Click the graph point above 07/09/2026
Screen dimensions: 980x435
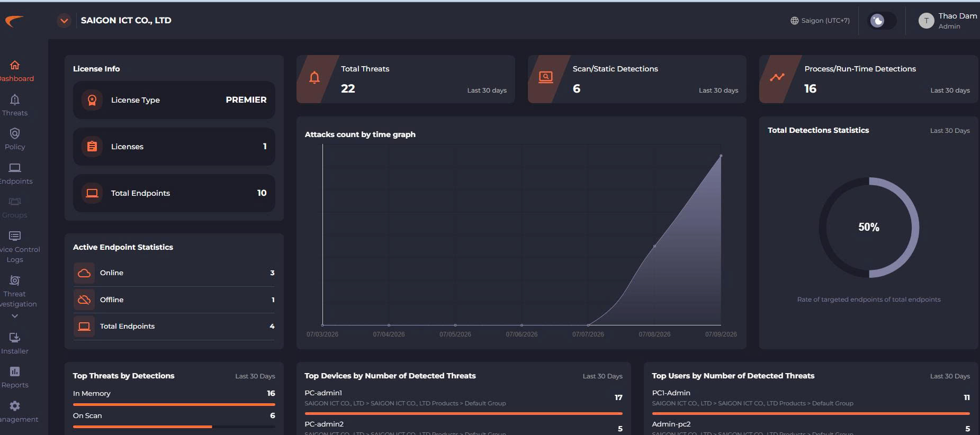pos(721,156)
